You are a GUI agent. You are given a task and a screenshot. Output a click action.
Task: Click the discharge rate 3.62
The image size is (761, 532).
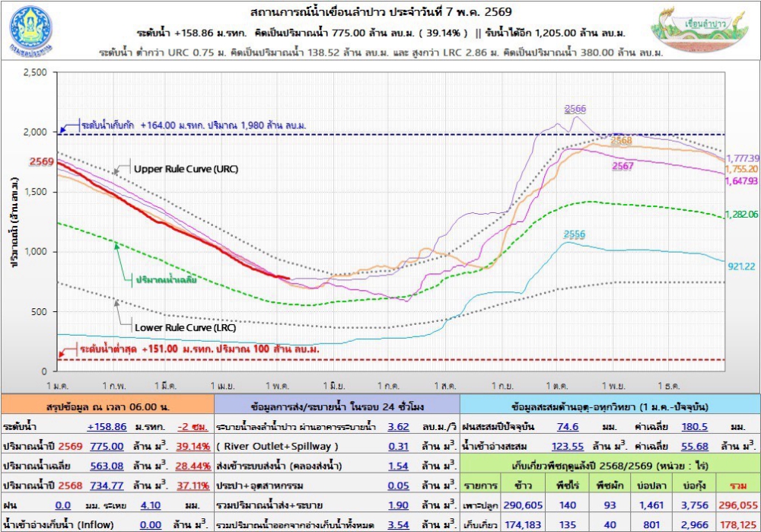coord(399,427)
